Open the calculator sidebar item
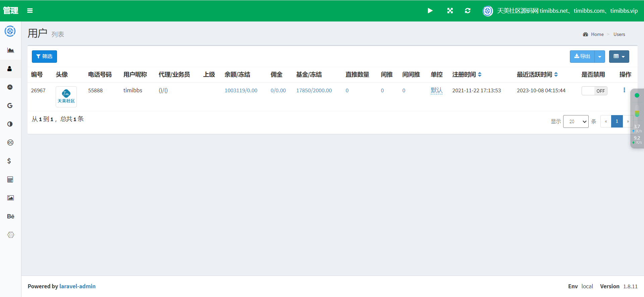Screen dimensions: 644x297 click(x=10, y=180)
